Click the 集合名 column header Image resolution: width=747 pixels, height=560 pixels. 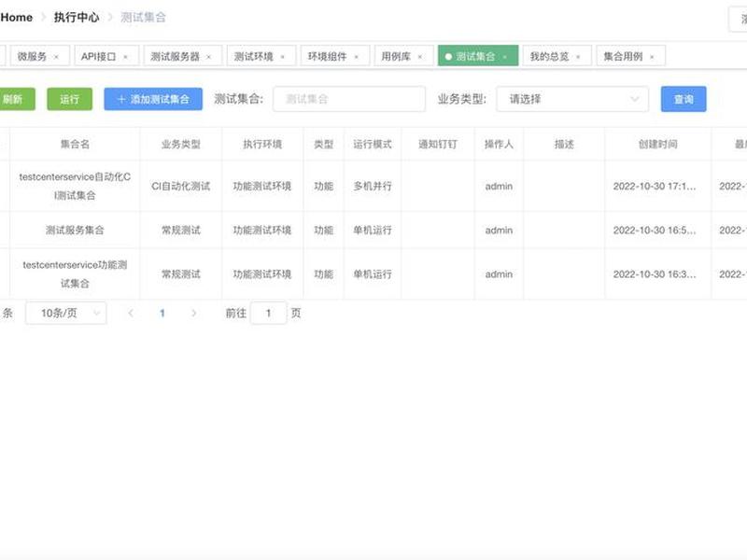pos(75,145)
